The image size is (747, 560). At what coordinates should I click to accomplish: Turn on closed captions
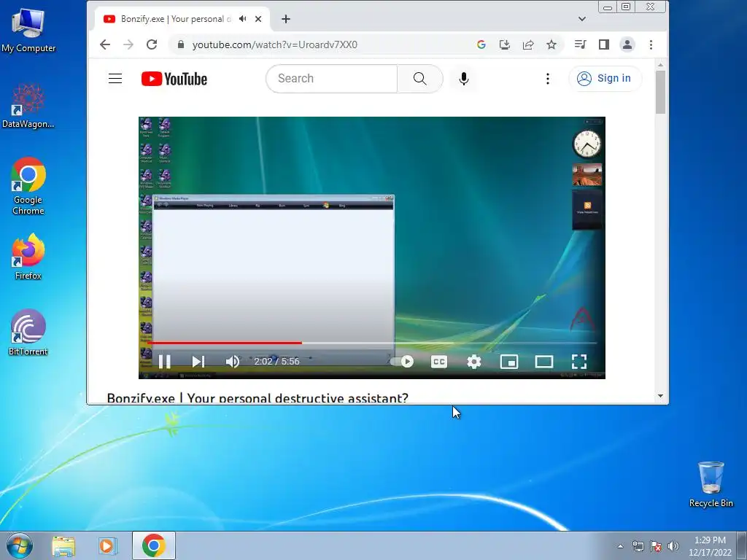pos(438,362)
